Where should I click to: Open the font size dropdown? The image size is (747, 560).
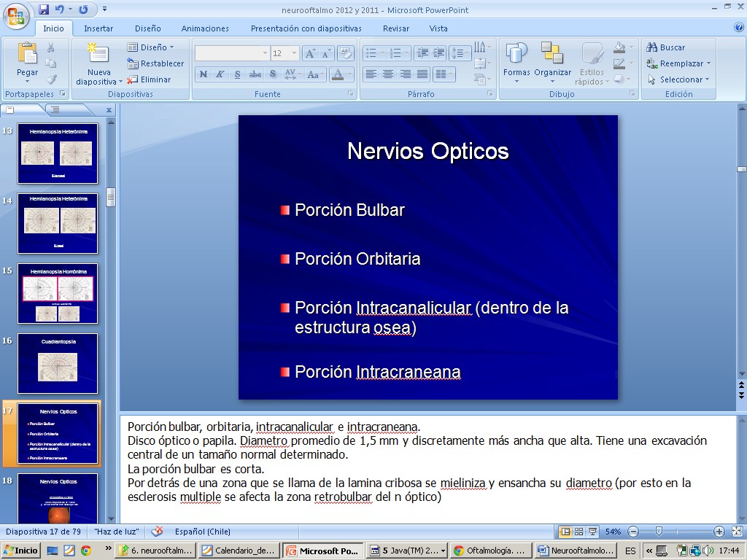[x=294, y=53]
